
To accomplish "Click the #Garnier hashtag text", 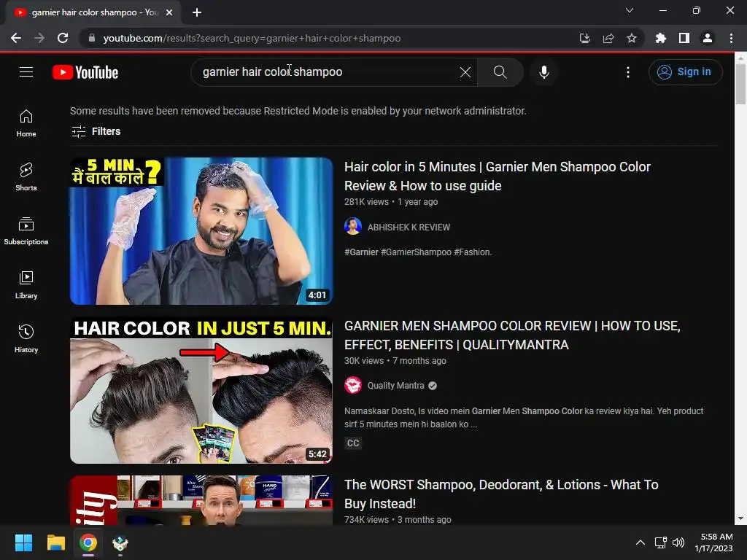I will pyautogui.click(x=361, y=252).
